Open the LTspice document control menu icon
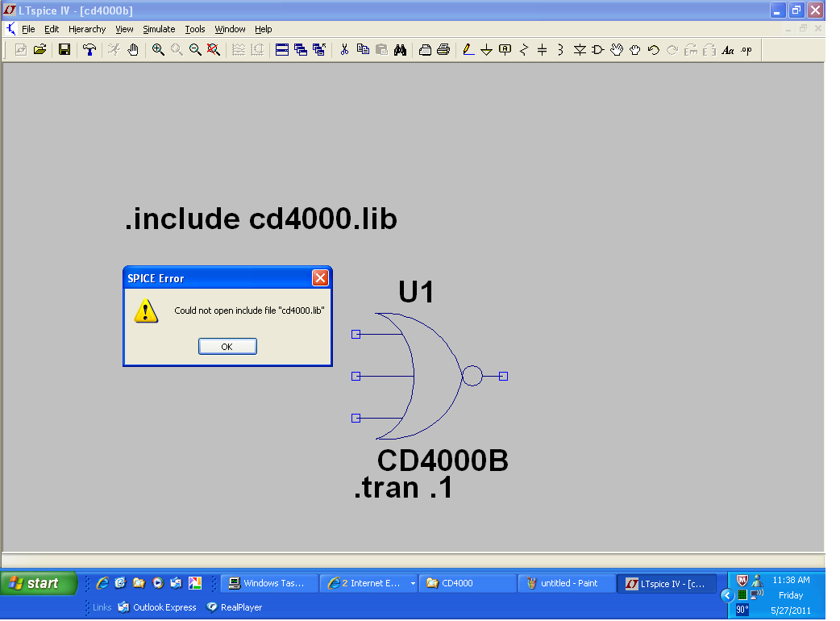 coord(11,29)
